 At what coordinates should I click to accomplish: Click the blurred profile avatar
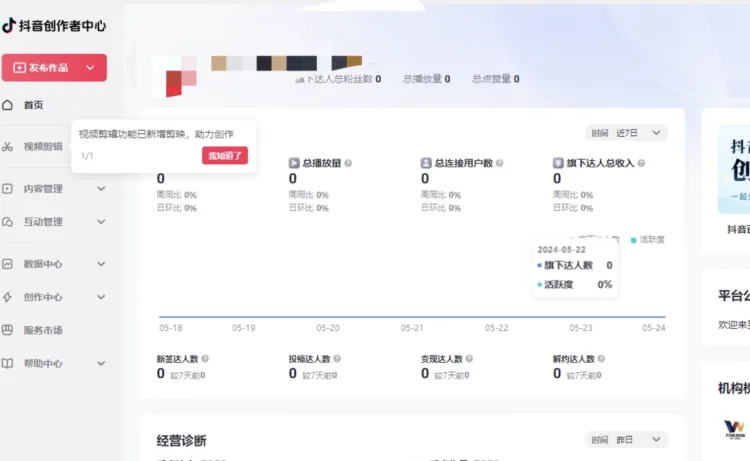tap(174, 77)
